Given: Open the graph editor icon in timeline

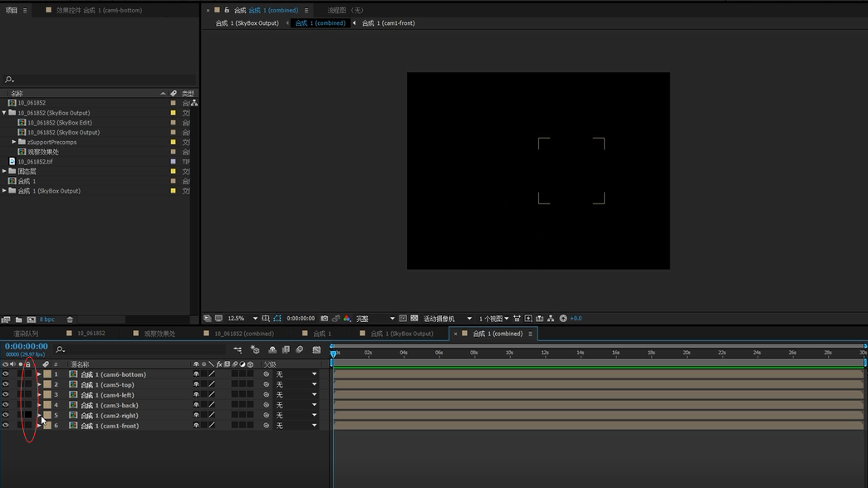Looking at the screenshot, I should pyautogui.click(x=316, y=349).
